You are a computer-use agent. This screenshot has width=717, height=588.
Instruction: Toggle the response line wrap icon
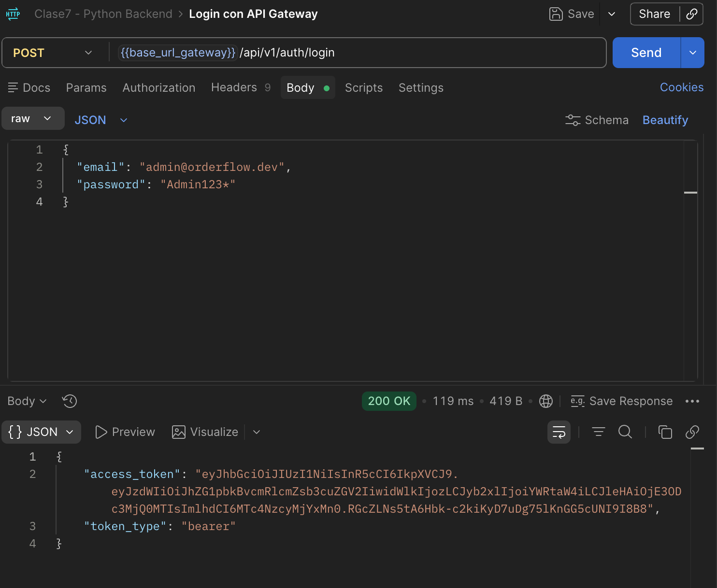click(559, 432)
